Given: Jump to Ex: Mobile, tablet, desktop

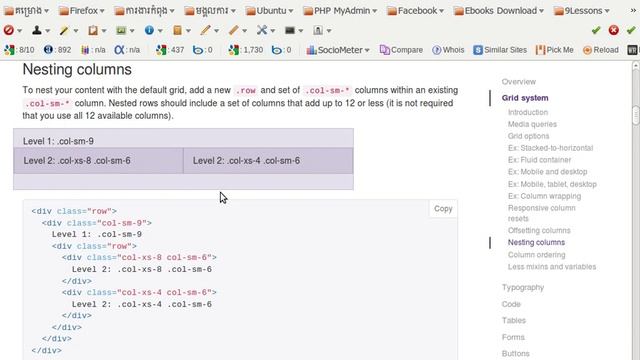Looking at the screenshot, I should pos(552,184).
